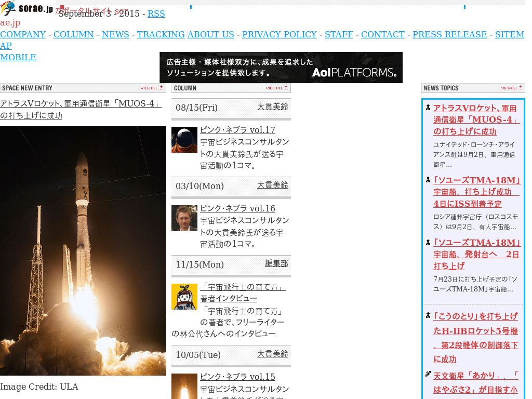
Task: View all in COLUMN section
Action: [x=277, y=88]
